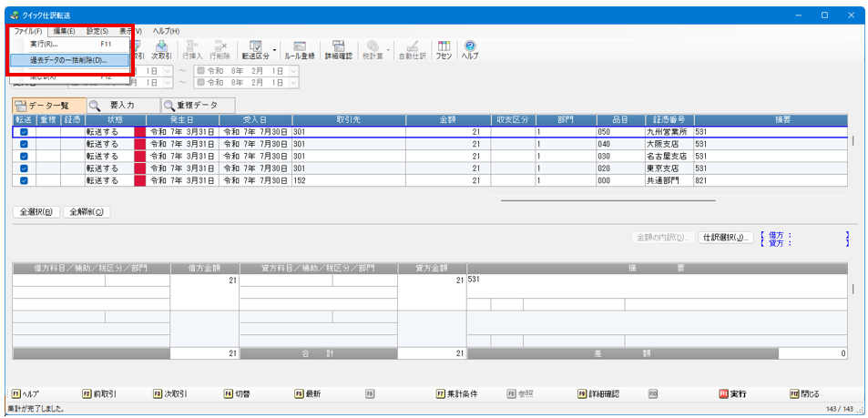Toggle 転送 checkbox in the last row (152)
The width and height of the screenshot is (868, 418).
tap(24, 180)
